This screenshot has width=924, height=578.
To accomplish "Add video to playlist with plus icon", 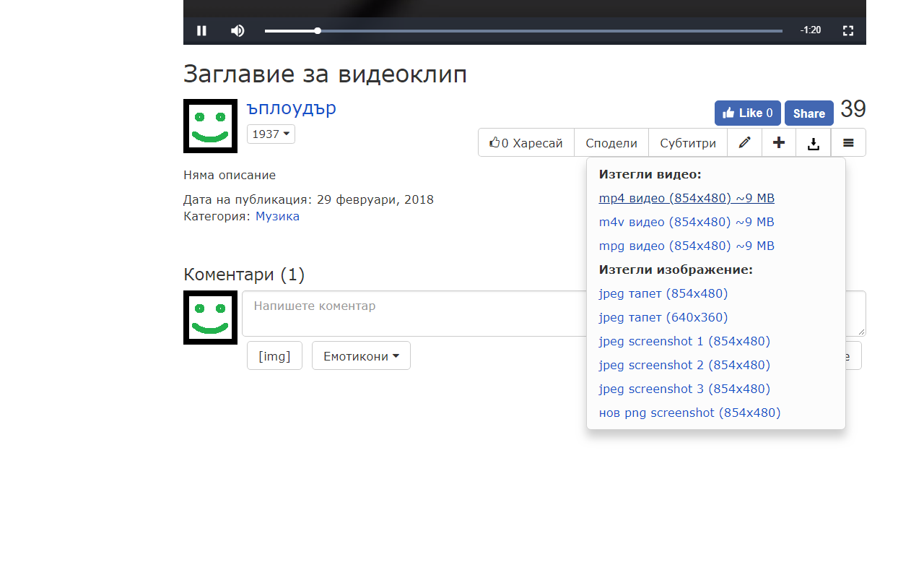I will point(779,142).
